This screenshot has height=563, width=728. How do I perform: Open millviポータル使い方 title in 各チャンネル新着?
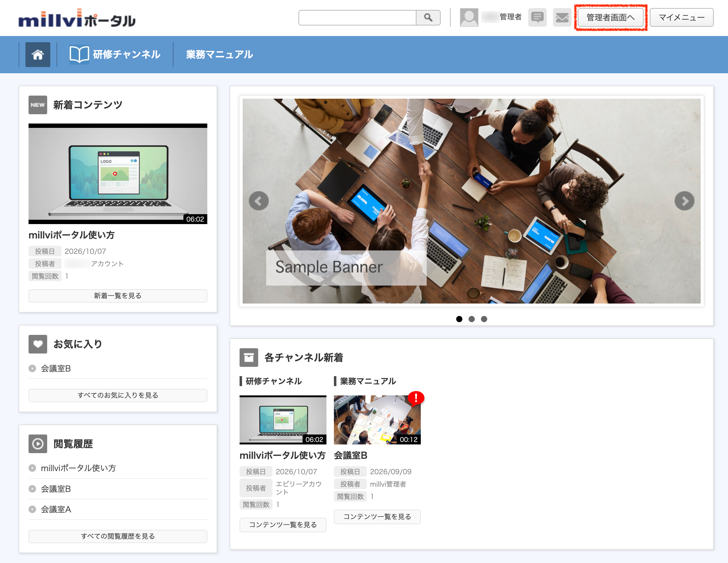(x=282, y=455)
